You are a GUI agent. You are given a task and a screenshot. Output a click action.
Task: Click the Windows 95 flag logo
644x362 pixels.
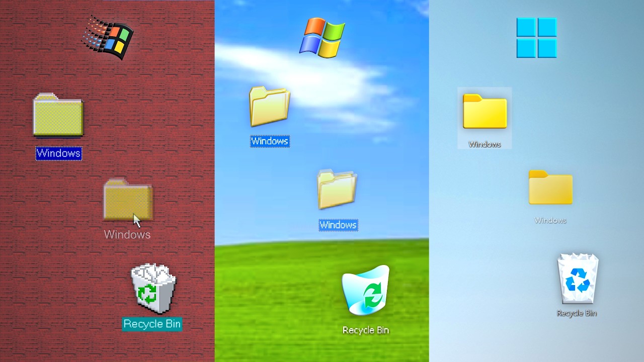(108, 37)
